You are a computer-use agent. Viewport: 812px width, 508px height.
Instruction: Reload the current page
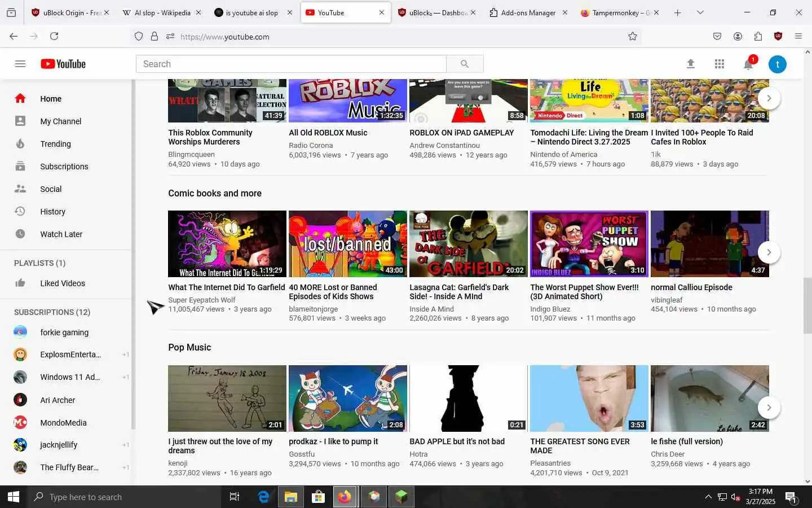[54, 36]
